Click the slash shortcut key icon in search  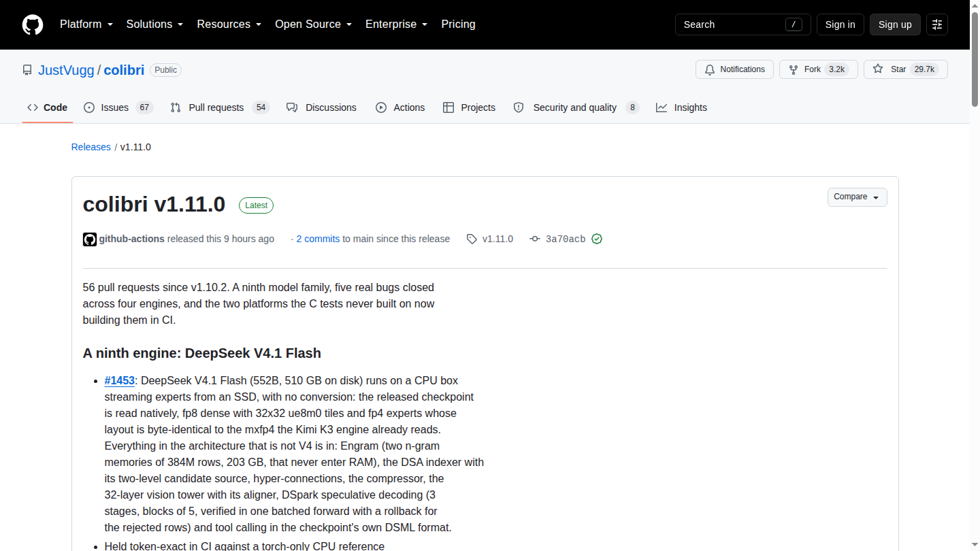pyautogui.click(x=794, y=24)
